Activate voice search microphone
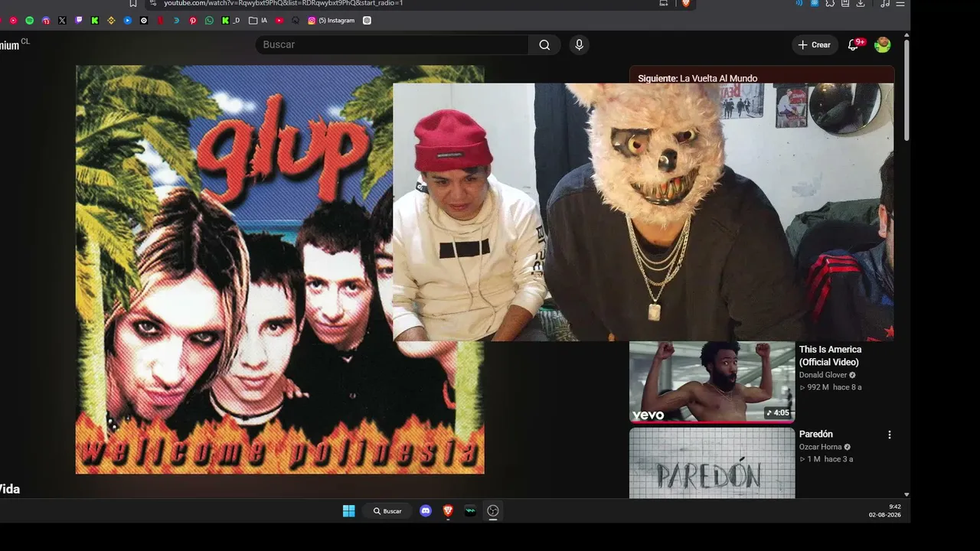Image resolution: width=980 pixels, height=551 pixels. 579,44
